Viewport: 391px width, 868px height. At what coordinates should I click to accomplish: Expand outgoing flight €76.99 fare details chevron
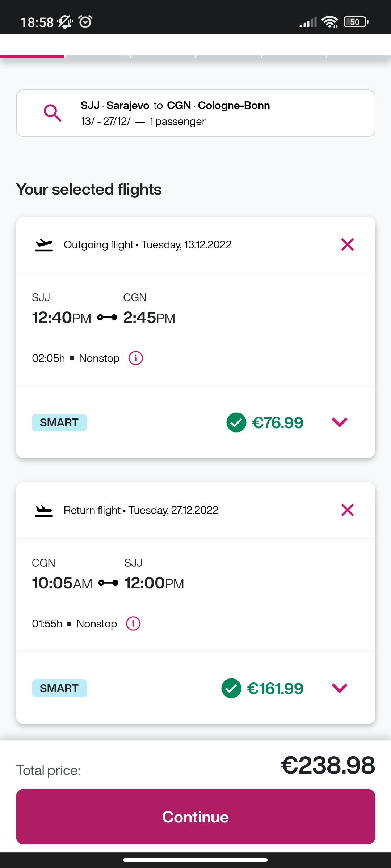point(339,422)
